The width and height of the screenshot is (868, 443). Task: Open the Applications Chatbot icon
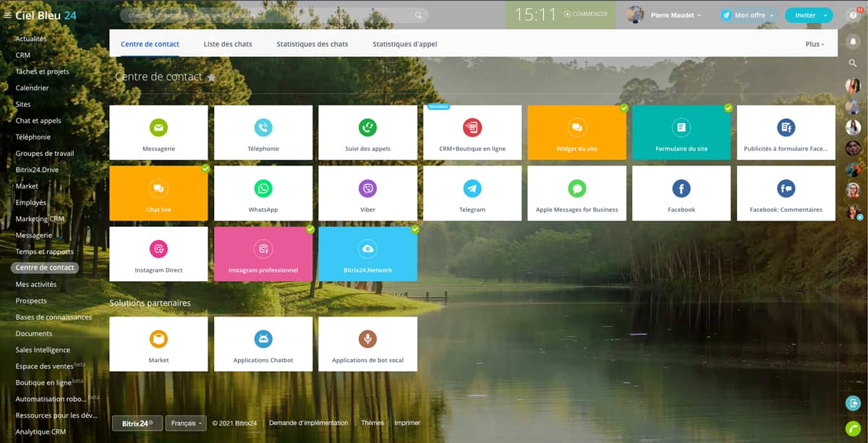263,339
